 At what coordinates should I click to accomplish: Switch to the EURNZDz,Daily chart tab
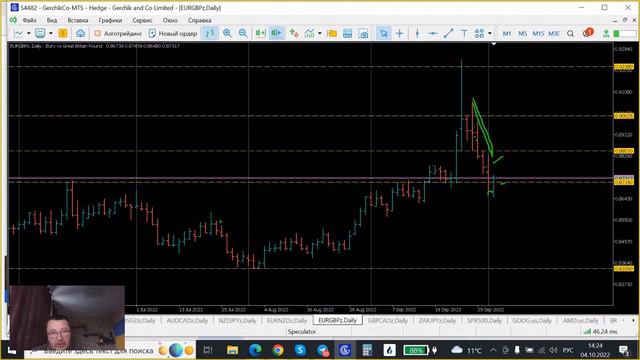pyautogui.click(x=287, y=320)
